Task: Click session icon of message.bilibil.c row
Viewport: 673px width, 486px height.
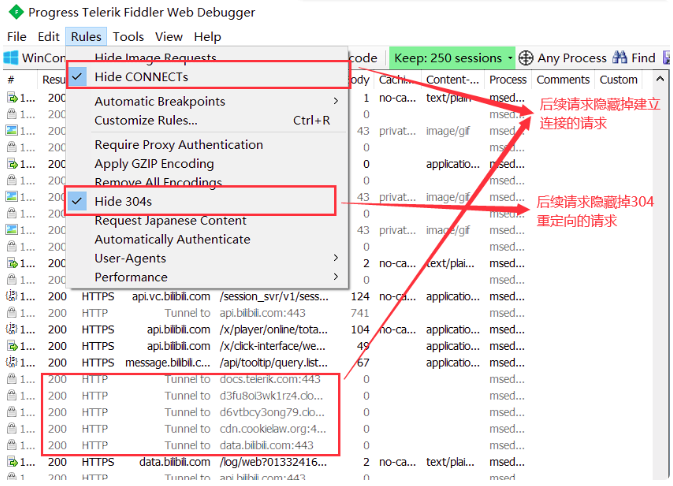Action: point(12,362)
